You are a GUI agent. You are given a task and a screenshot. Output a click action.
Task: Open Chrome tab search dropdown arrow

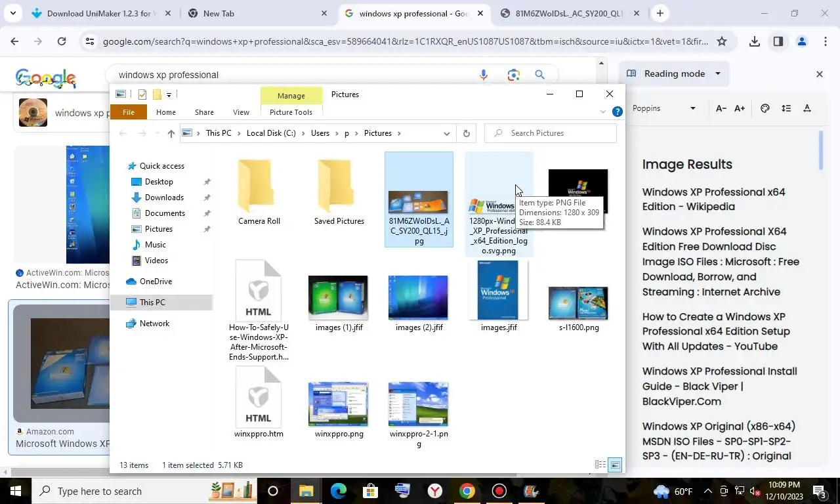click(x=13, y=13)
